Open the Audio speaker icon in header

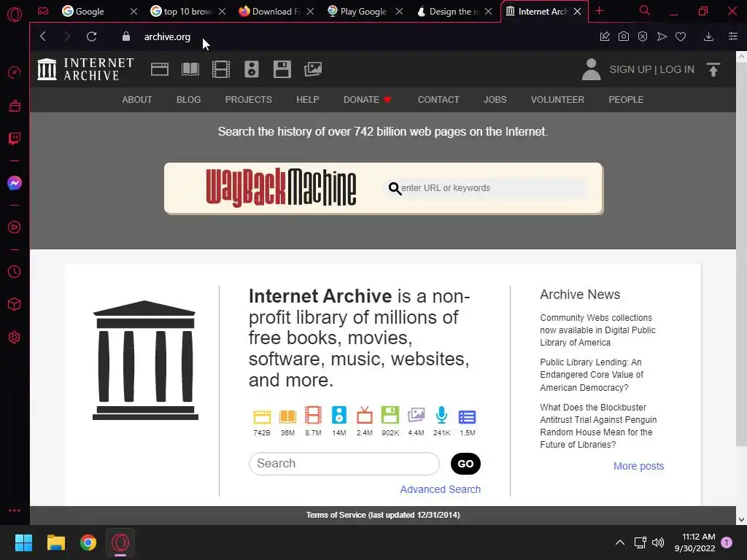[252, 69]
